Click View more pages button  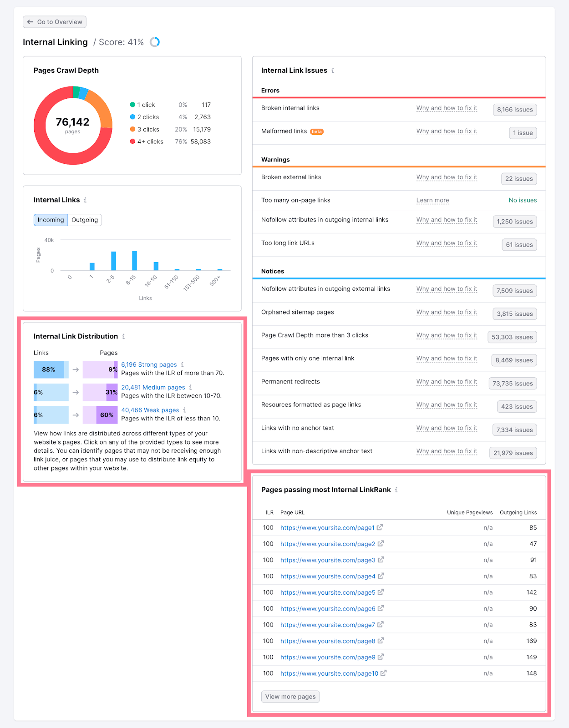coord(290,697)
